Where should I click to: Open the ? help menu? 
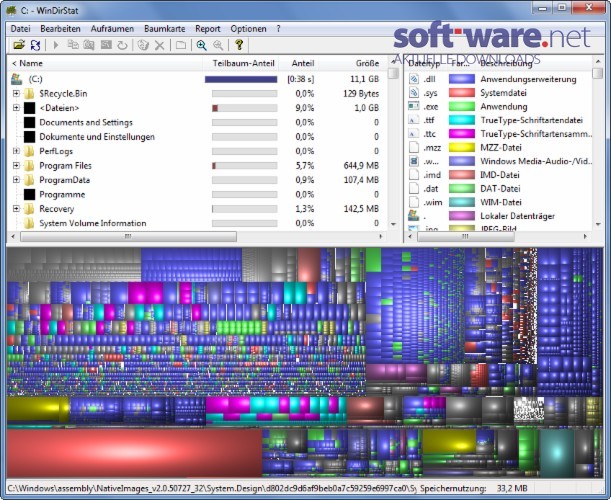tap(278, 29)
